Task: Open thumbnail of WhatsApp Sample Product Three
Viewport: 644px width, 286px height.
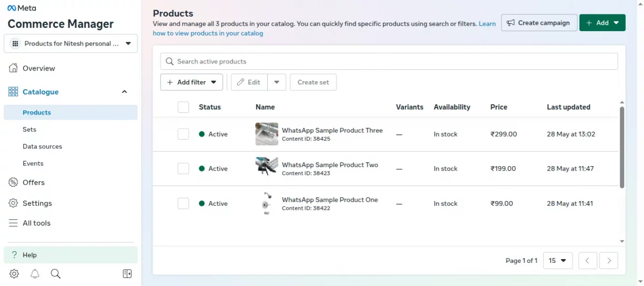Action: 267,134
